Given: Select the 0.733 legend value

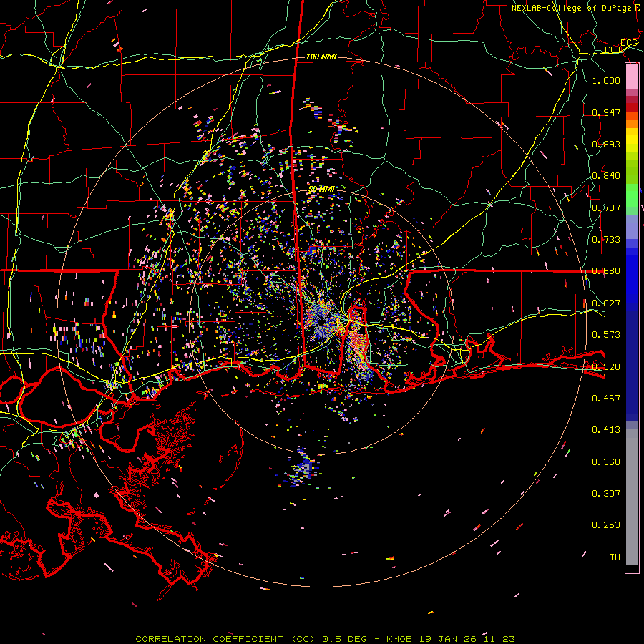Looking at the screenshot, I should 606,240.
